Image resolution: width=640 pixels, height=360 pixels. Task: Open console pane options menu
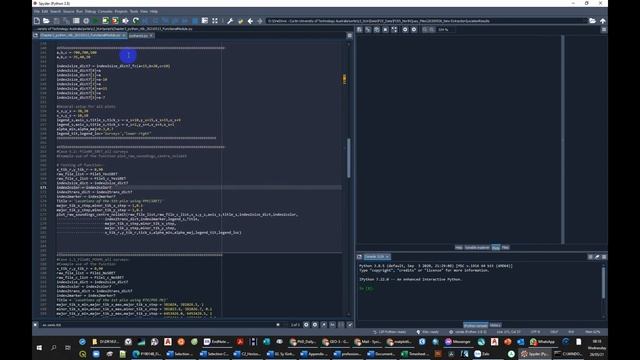(604, 257)
